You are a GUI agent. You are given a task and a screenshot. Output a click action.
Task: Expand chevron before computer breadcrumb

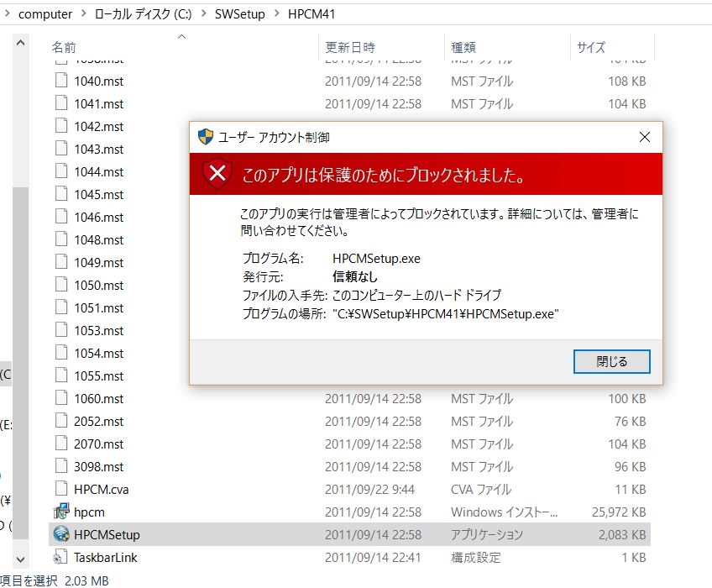(8, 13)
